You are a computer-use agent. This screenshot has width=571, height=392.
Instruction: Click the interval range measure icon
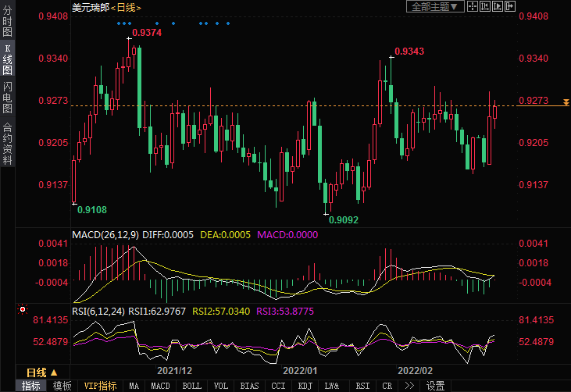(x=486, y=6)
